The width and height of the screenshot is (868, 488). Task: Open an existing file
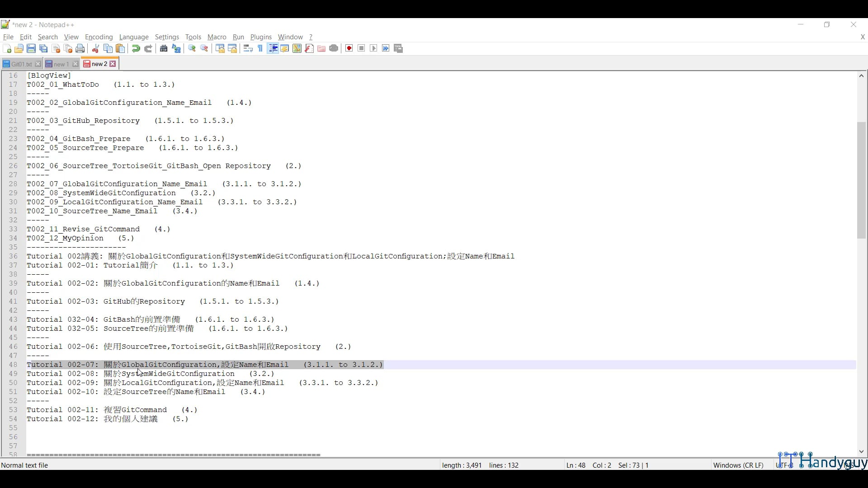coord(19,48)
